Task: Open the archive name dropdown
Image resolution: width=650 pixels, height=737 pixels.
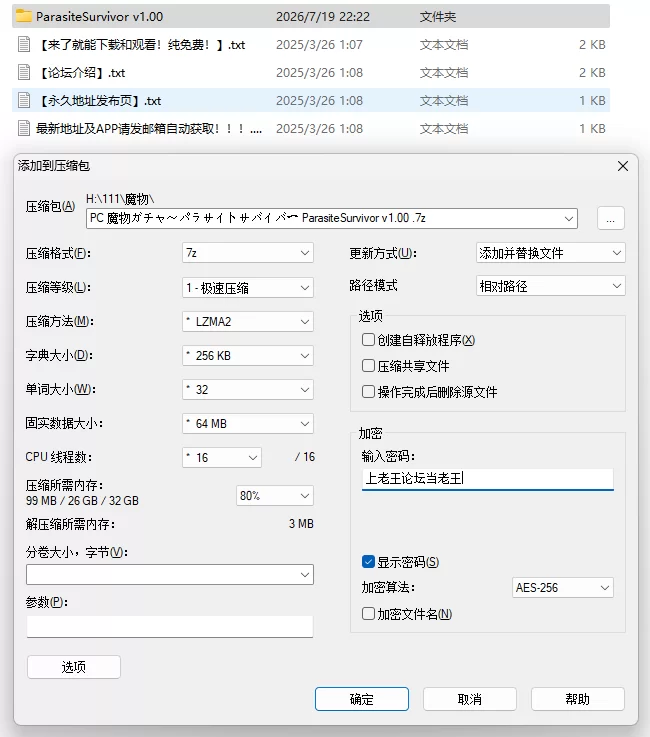Action: click(x=569, y=219)
